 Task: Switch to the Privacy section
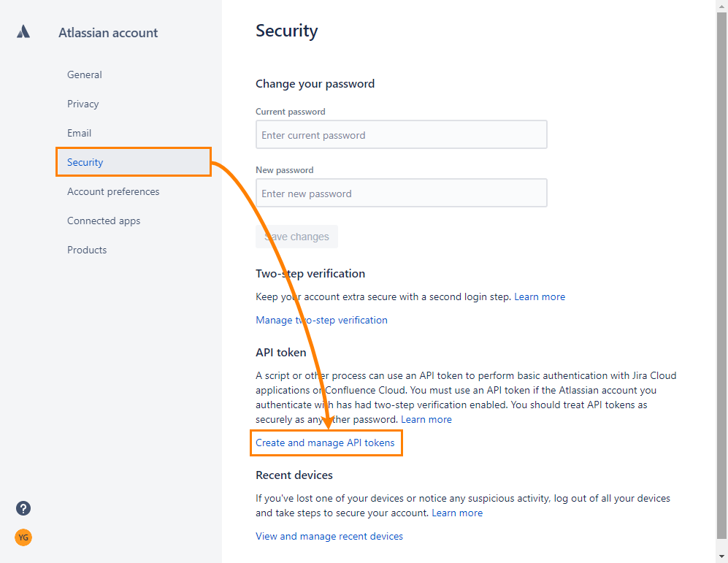83,104
